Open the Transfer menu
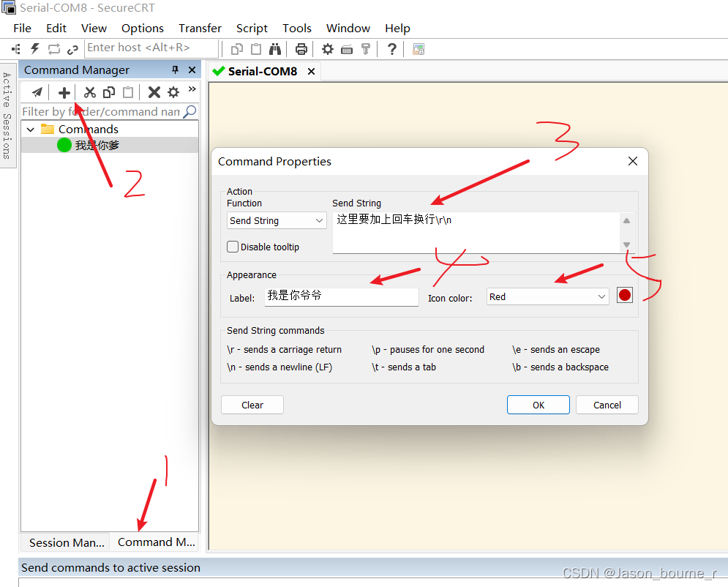728x587 pixels. [x=200, y=29]
